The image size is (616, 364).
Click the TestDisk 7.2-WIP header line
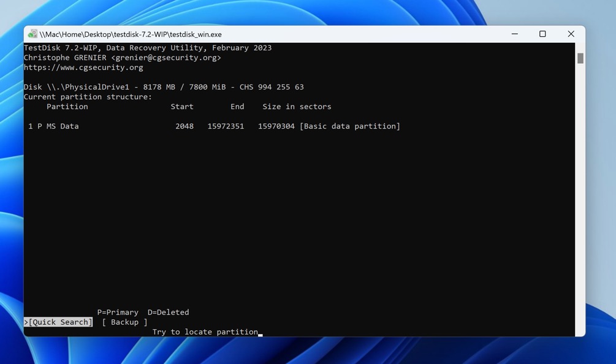pyautogui.click(x=148, y=48)
